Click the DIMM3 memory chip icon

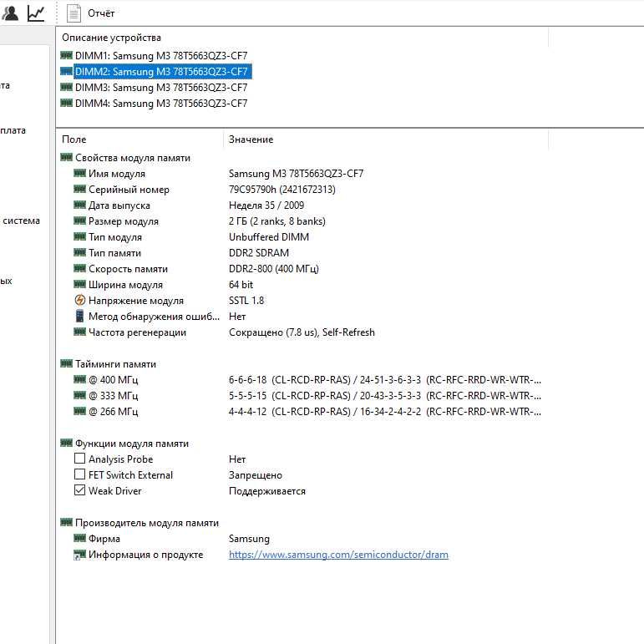pyautogui.click(x=66, y=87)
